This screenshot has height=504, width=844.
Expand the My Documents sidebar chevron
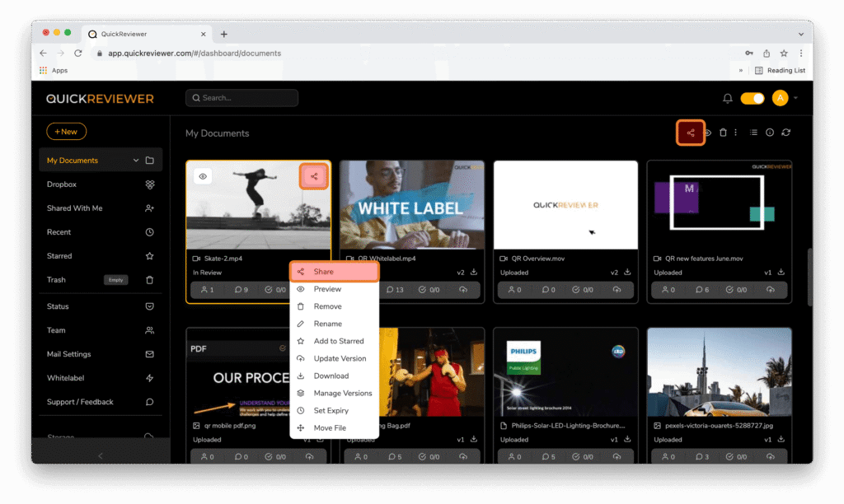[136, 161]
